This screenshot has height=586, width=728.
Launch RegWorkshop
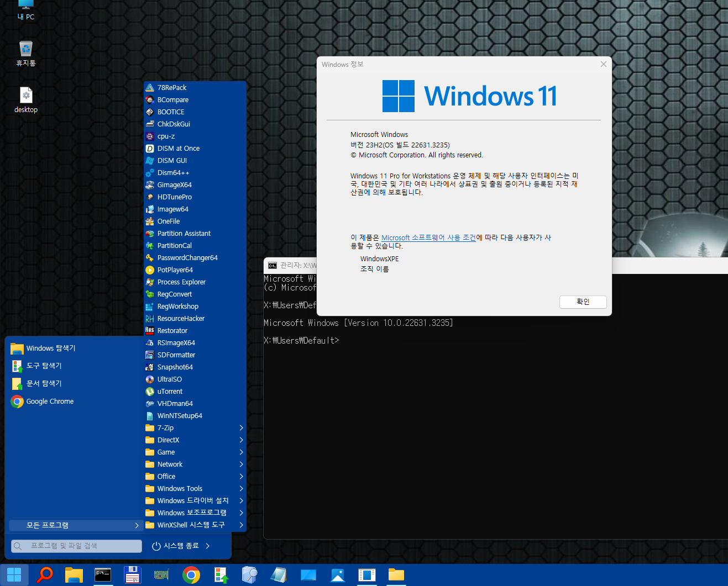click(x=195, y=306)
